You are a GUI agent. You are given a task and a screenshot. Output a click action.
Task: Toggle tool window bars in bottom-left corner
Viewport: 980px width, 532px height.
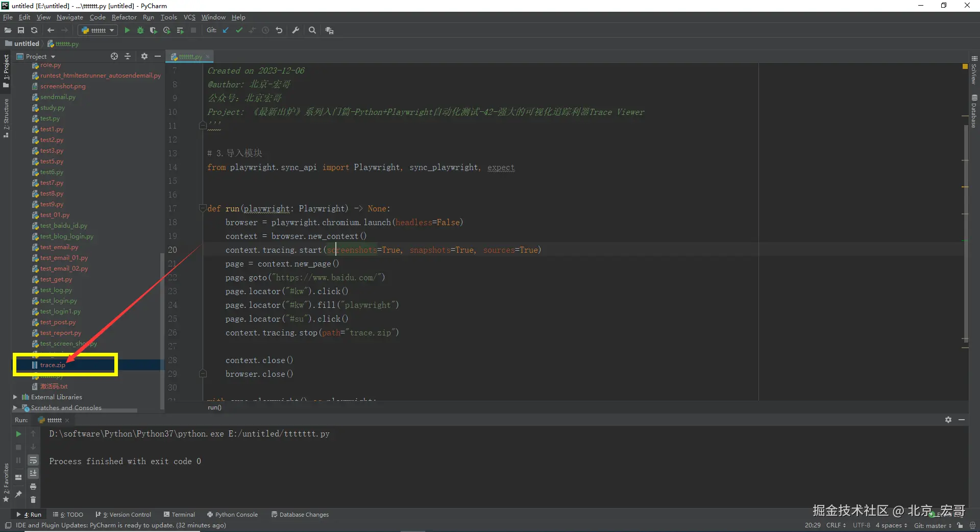[x=8, y=525]
